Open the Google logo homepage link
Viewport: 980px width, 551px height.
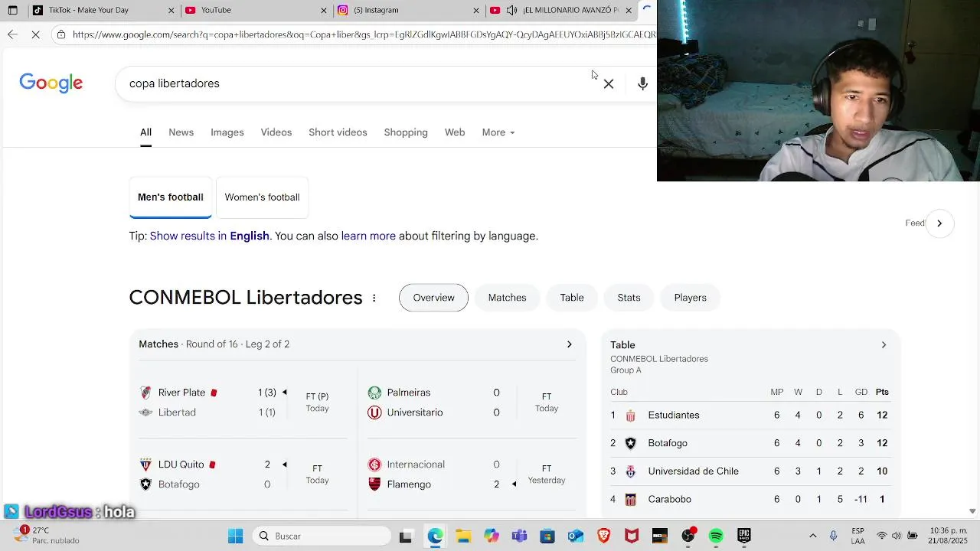coord(51,83)
